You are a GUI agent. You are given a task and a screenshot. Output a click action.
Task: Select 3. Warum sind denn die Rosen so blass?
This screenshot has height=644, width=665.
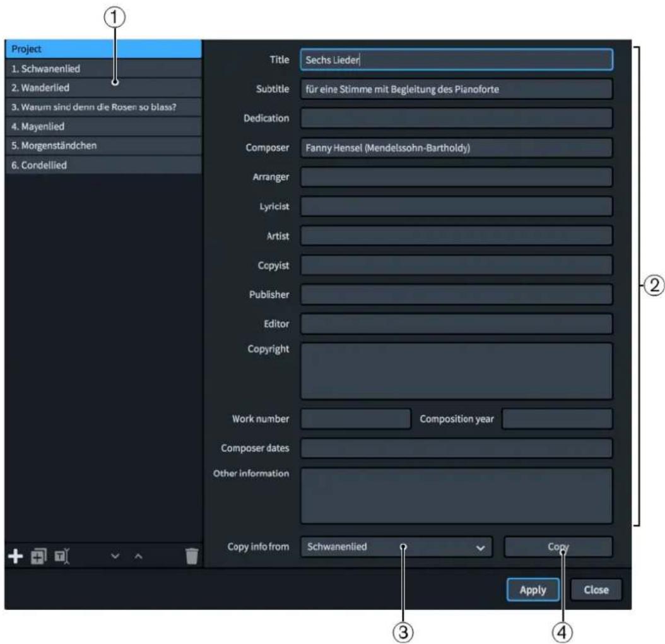click(x=103, y=107)
